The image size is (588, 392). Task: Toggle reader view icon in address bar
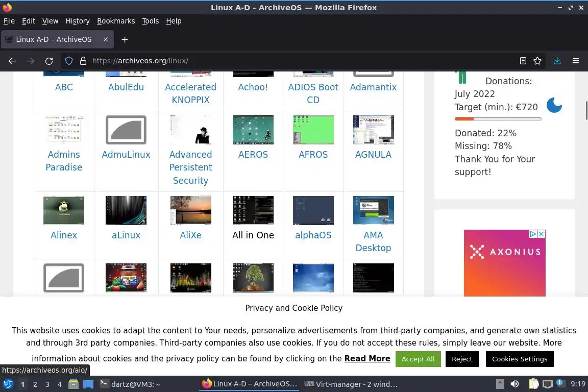pos(523,61)
